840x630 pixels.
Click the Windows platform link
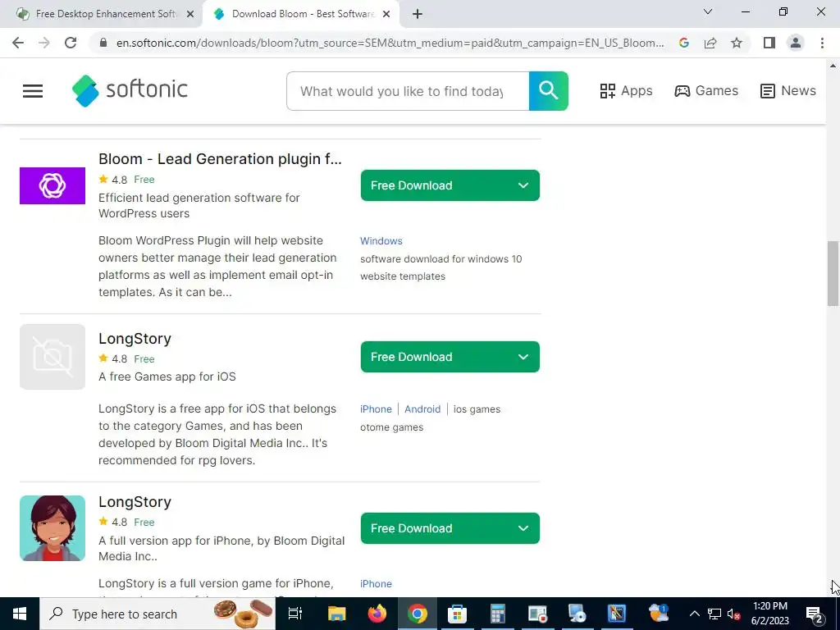click(x=381, y=241)
